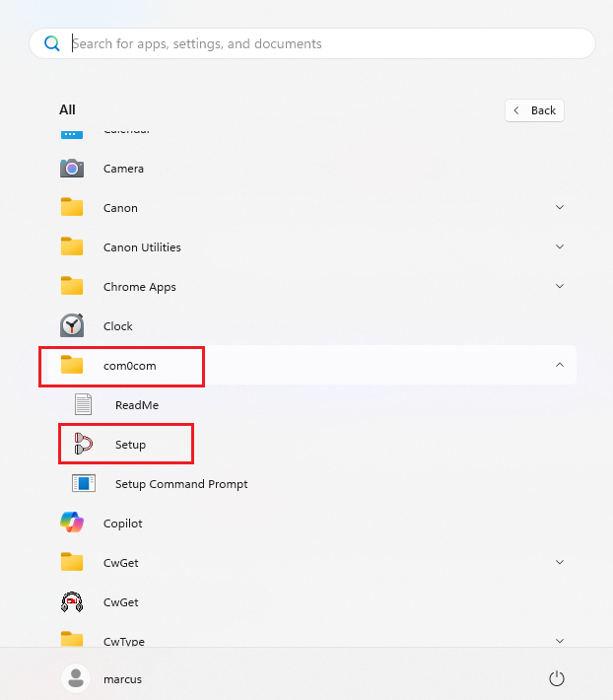The height and width of the screenshot is (700, 613).
Task: Launch Clock from its label
Action: [118, 326]
